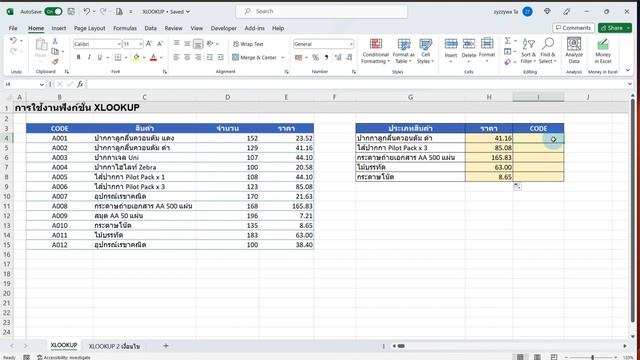640x360 pixels.
Task: Click Delete cells button
Action: coord(469,51)
